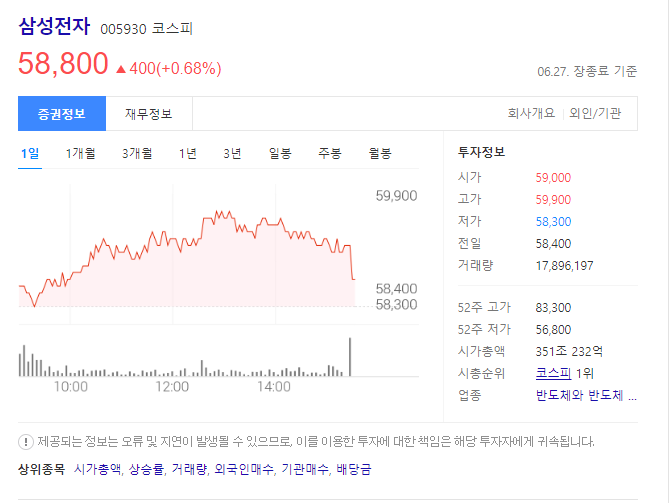The width and height of the screenshot is (670, 503).
Task: Click the intraday price line chart
Action: pyautogui.click(x=187, y=258)
